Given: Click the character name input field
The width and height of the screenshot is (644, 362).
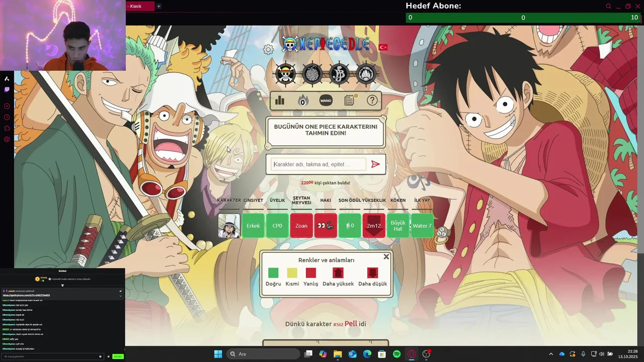Looking at the screenshot, I should point(318,164).
